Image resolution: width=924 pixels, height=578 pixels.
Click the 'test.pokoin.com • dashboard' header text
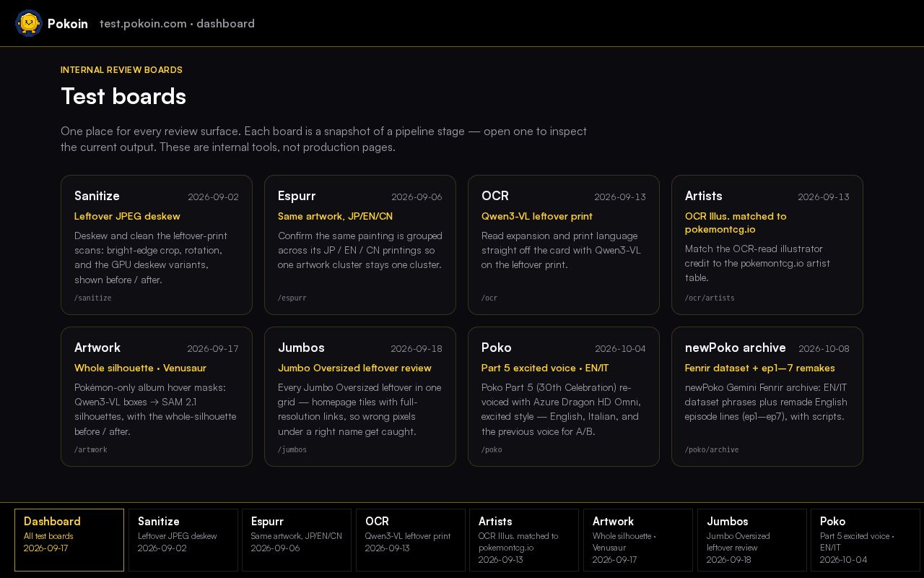pyautogui.click(x=177, y=24)
